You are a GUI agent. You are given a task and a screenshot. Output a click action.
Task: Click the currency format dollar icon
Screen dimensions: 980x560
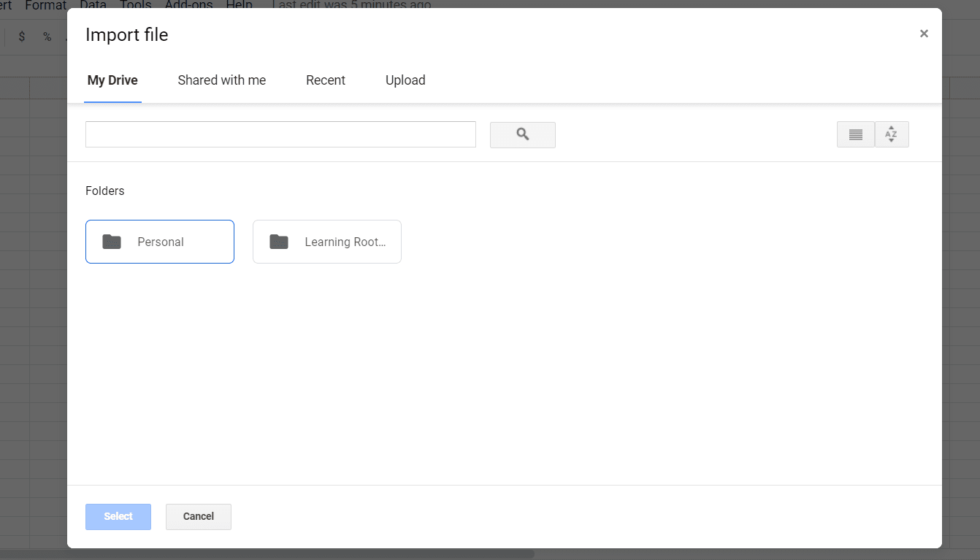[x=22, y=37]
